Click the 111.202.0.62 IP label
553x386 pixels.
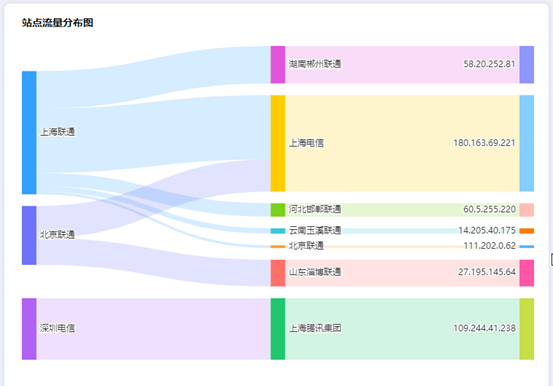[x=490, y=246]
